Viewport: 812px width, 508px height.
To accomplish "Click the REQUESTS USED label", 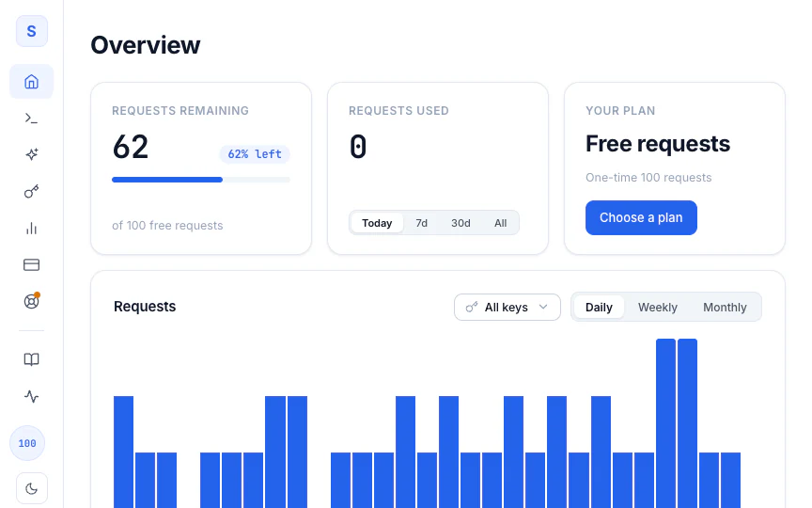I will tap(398, 110).
